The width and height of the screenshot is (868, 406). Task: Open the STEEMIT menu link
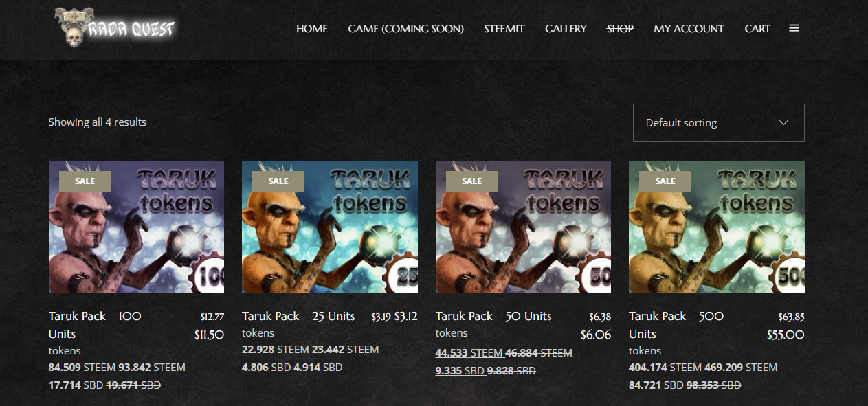[x=504, y=29]
